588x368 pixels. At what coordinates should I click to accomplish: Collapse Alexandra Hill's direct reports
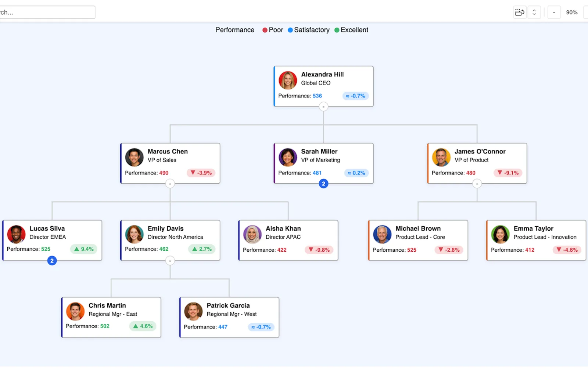click(x=323, y=107)
